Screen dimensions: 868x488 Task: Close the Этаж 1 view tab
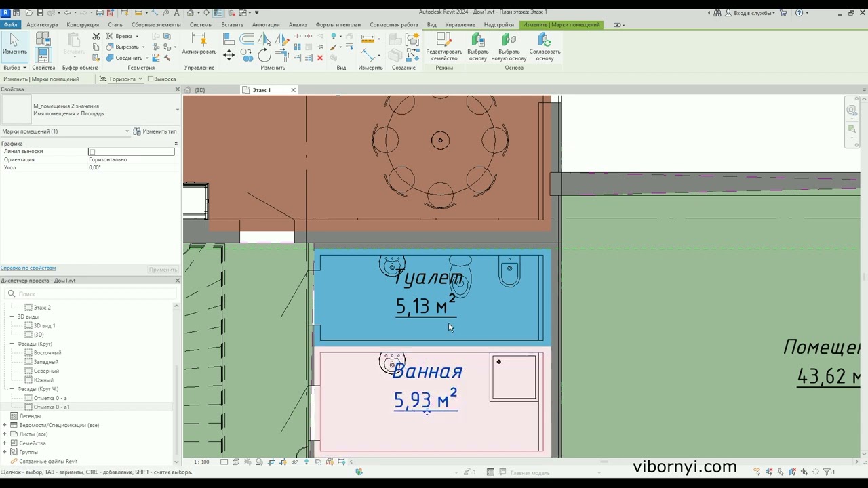(293, 90)
